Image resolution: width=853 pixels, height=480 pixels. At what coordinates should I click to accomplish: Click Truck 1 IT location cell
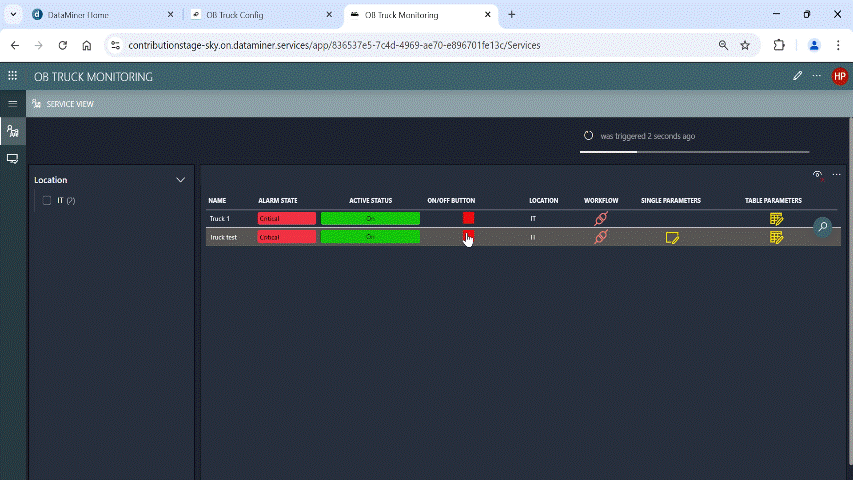tap(533, 218)
